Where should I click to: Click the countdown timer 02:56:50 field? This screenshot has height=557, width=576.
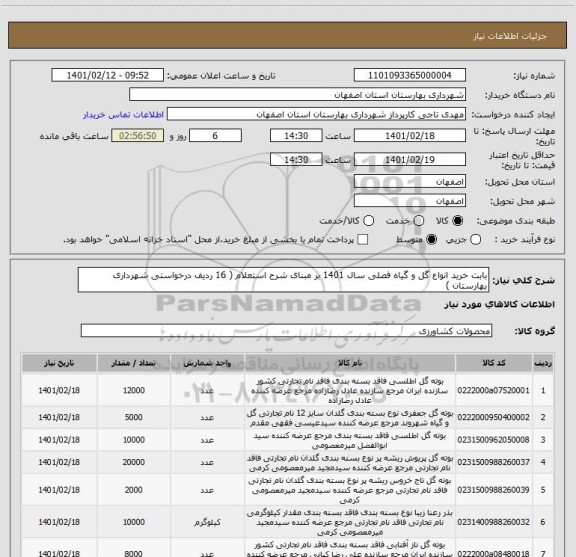point(138,136)
